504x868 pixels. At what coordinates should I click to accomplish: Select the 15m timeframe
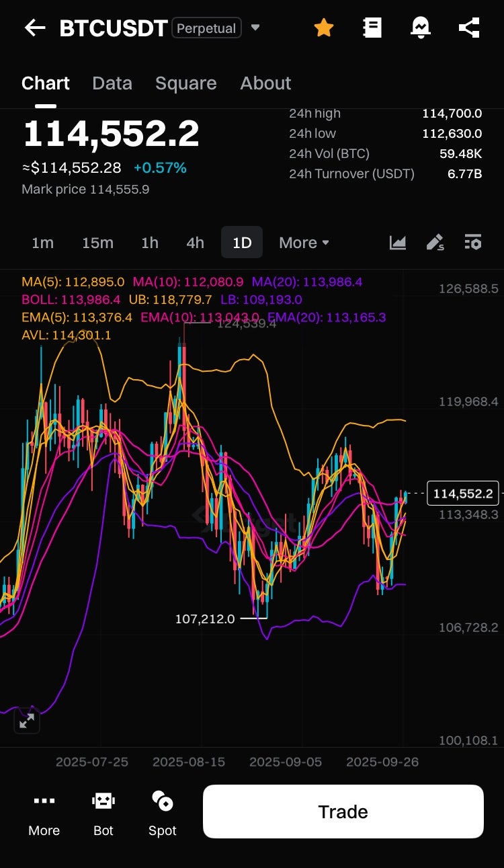pyautogui.click(x=97, y=243)
